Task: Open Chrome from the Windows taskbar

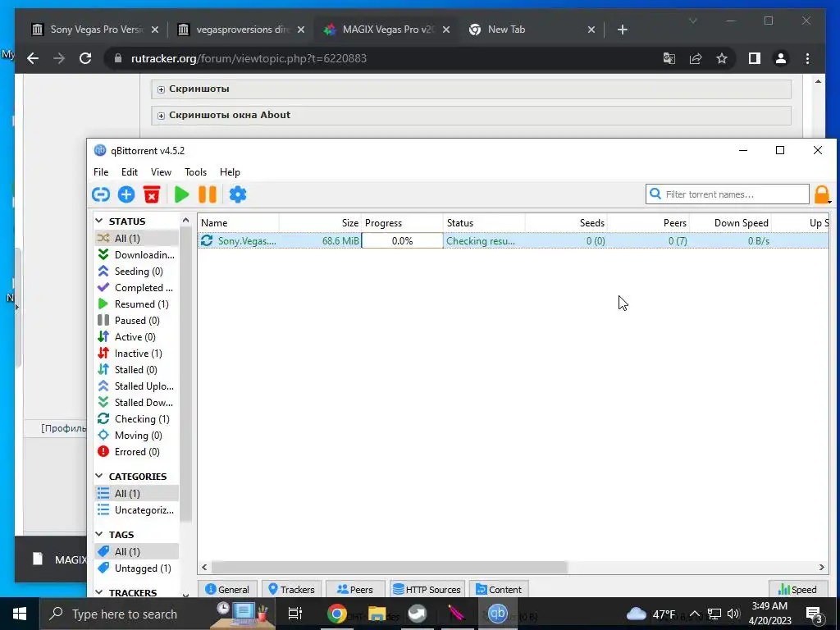Action: click(337, 614)
